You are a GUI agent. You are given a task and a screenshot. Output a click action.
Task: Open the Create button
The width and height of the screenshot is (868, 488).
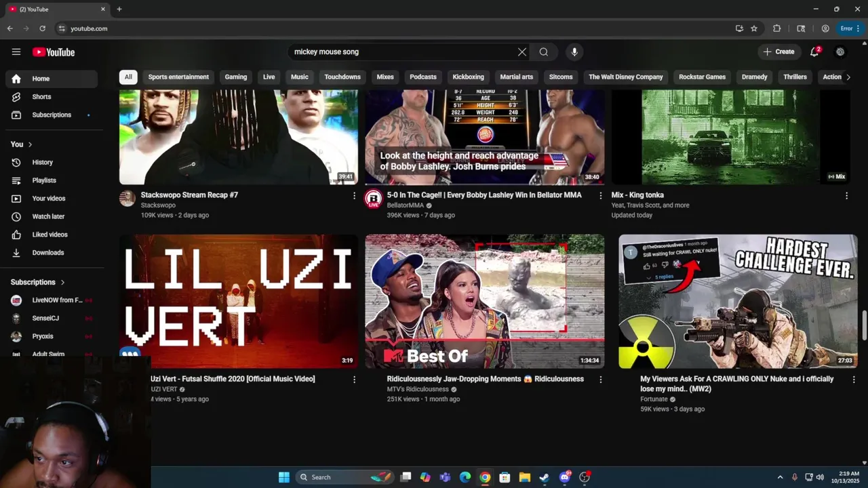tap(778, 52)
